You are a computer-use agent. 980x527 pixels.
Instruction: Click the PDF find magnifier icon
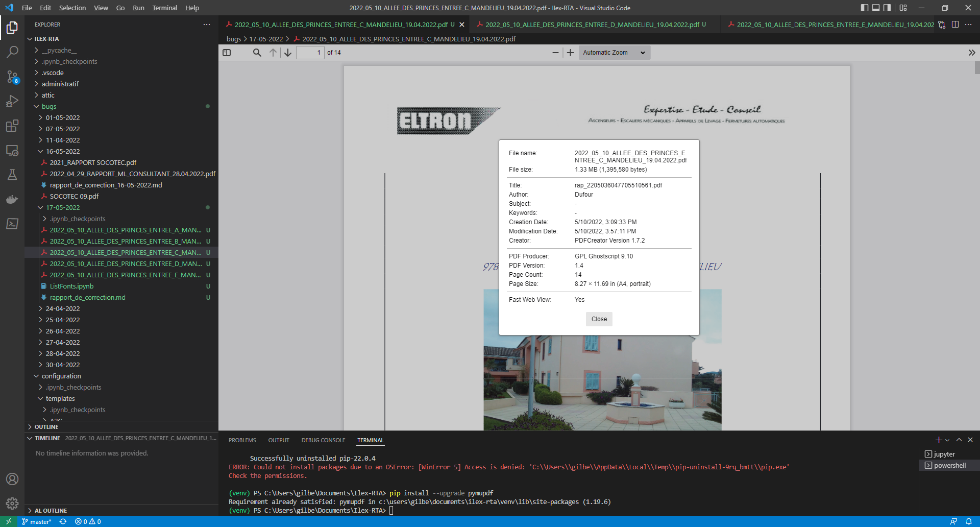(x=257, y=53)
